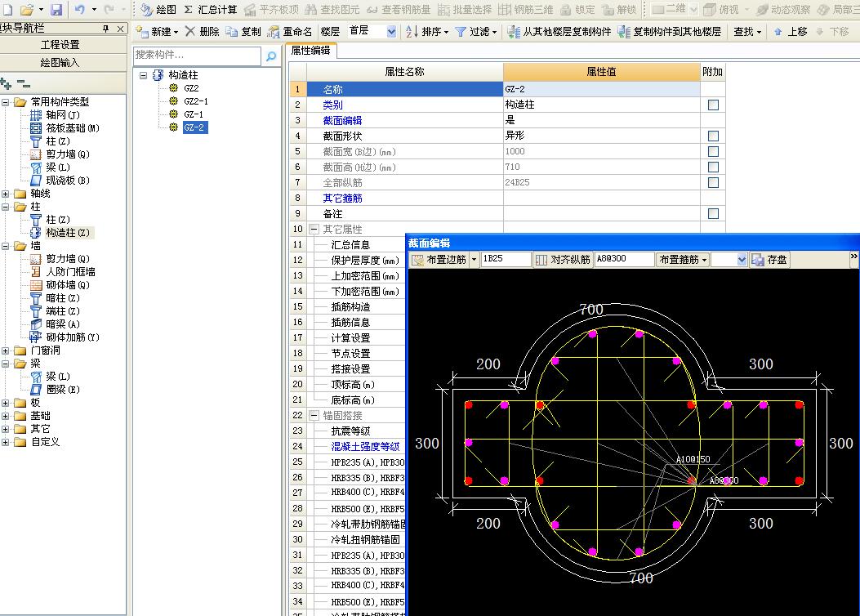Click the 删除 delete icon
This screenshot has width=860, height=616.
(190, 32)
